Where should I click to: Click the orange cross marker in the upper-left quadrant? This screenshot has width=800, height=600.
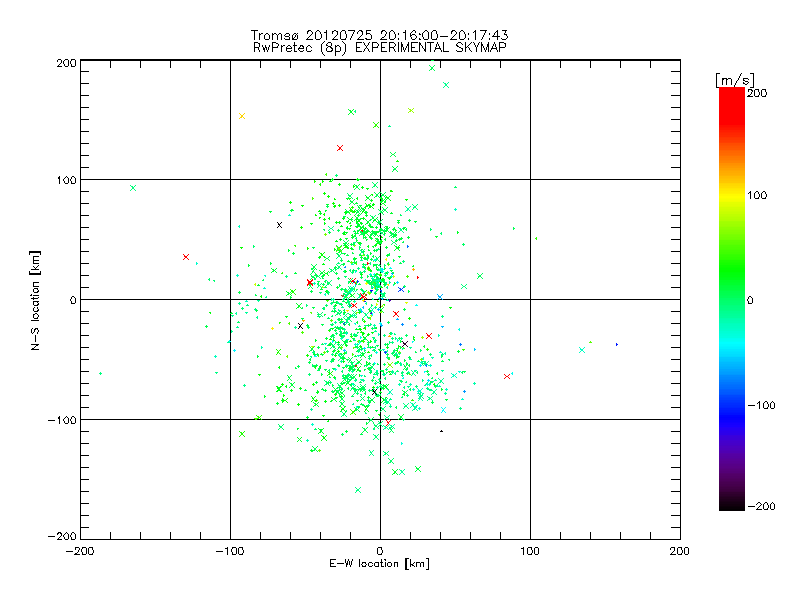pos(242,116)
